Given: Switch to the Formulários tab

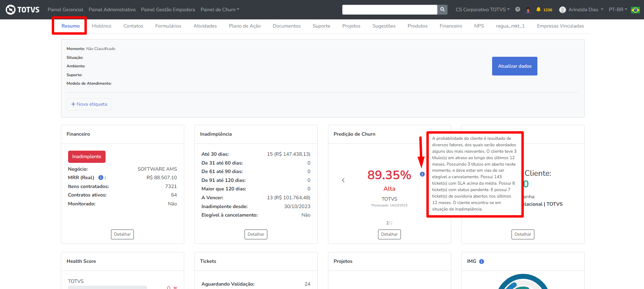Looking at the screenshot, I should (168, 26).
